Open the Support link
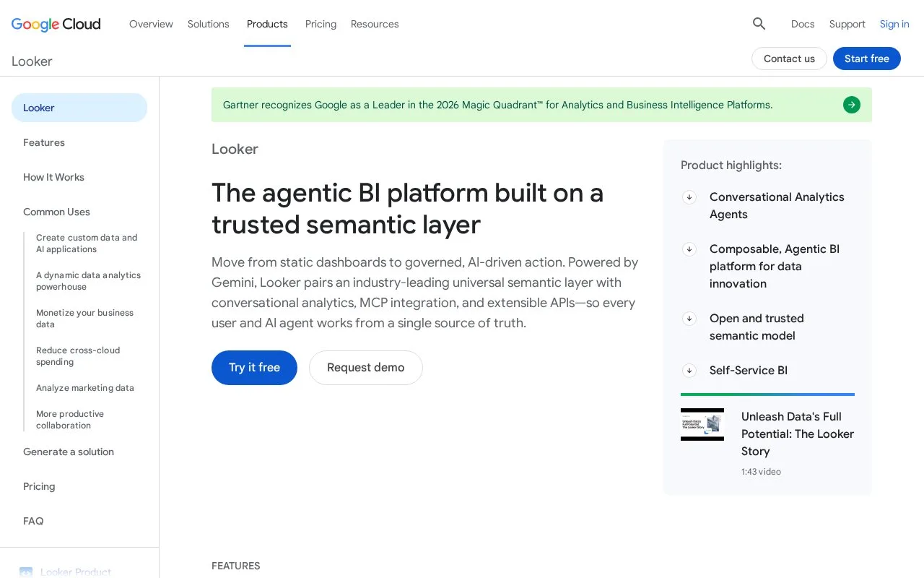Screen dimensions: 924x578 tap(847, 24)
